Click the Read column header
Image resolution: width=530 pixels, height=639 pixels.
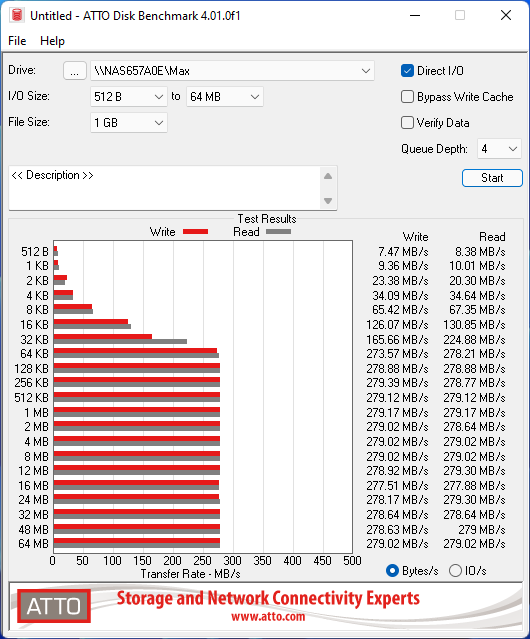492,237
